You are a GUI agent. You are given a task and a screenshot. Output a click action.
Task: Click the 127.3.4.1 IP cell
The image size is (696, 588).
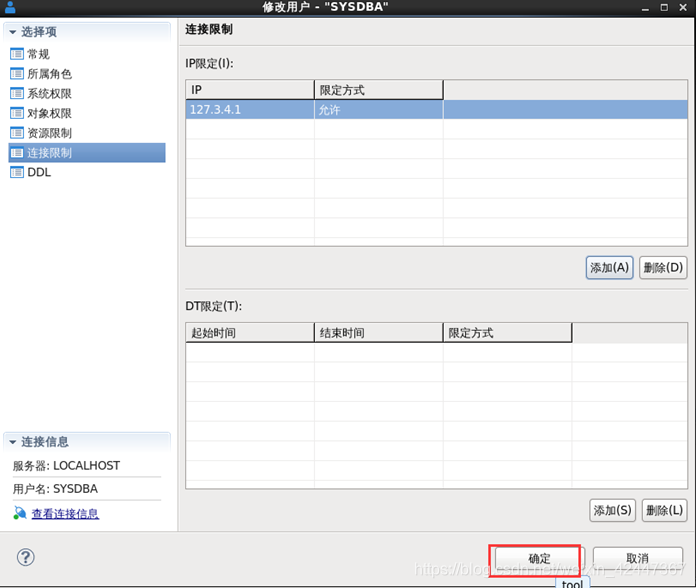(250, 110)
